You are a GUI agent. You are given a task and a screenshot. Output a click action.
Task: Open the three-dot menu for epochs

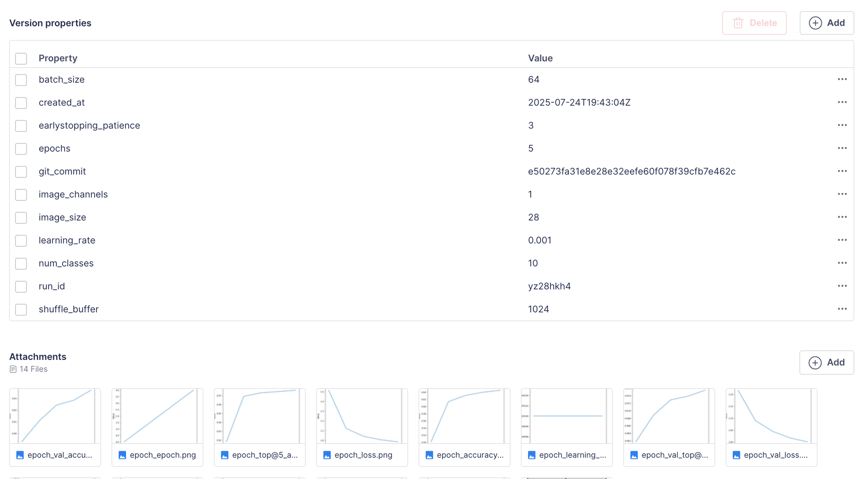(x=842, y=148)
